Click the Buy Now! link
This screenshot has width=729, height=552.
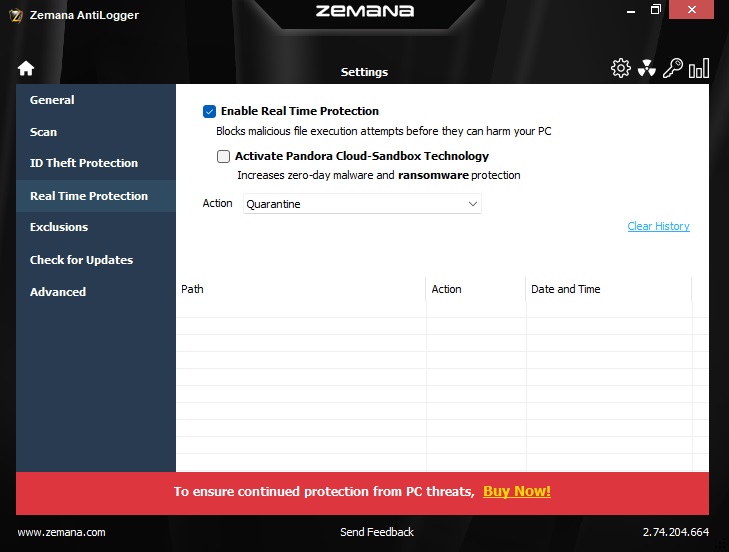point(516,491)
